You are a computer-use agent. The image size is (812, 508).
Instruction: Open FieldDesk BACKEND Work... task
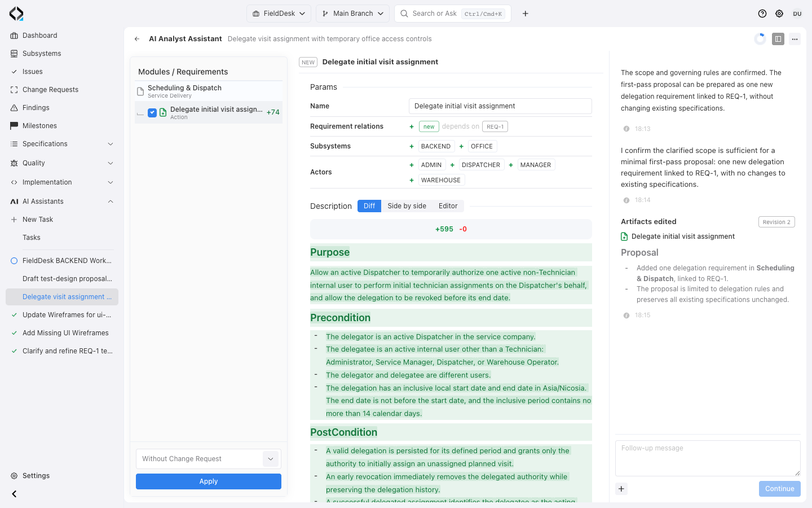pos(62,261)
